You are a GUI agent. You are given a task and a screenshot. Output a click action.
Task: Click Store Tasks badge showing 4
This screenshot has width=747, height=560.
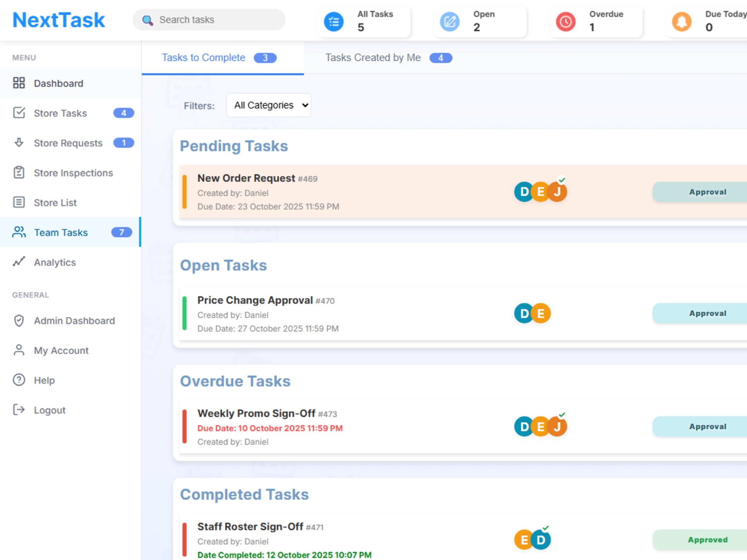124,113
